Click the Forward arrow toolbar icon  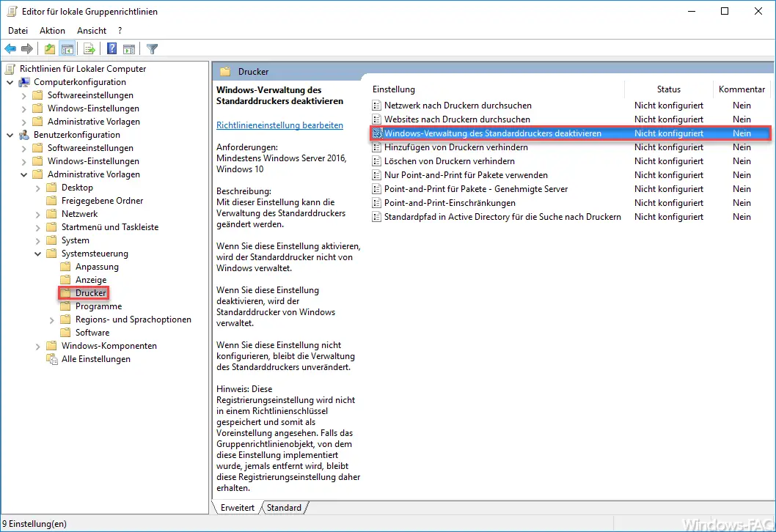coord(27,48)
